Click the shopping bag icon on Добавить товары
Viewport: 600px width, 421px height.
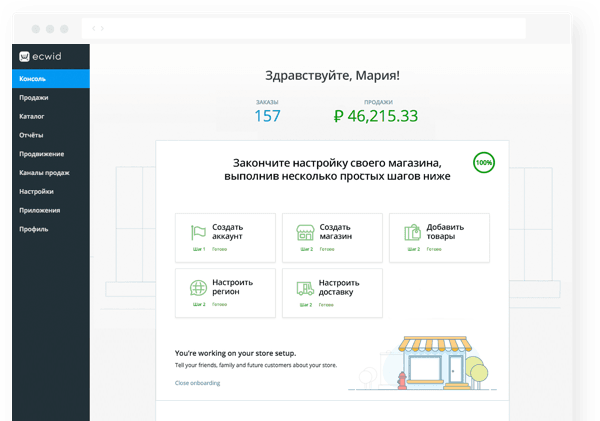412,232
